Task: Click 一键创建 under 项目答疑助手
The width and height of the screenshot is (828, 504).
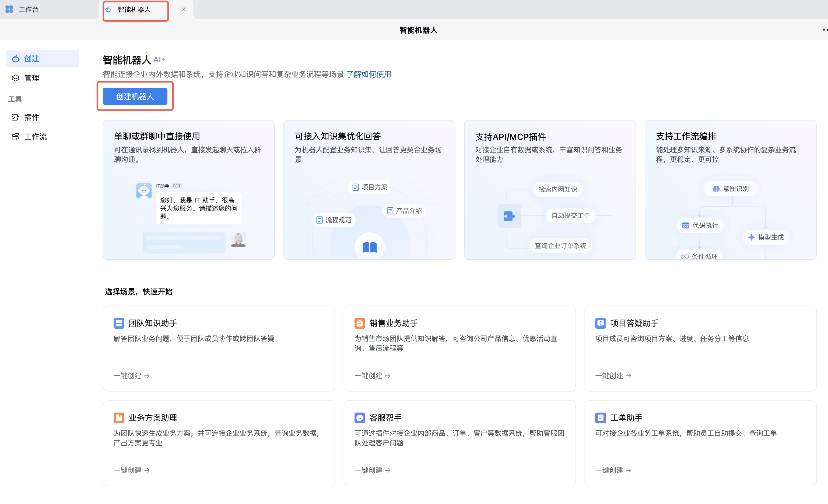Action: pyautogui.click(x=613, y=375)
